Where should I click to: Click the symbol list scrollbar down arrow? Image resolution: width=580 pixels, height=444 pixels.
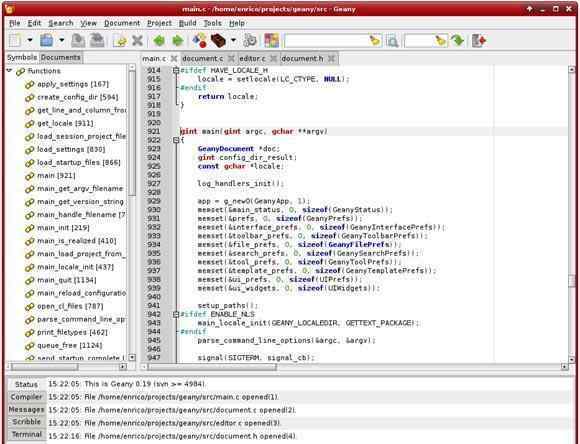coord(132,357)
